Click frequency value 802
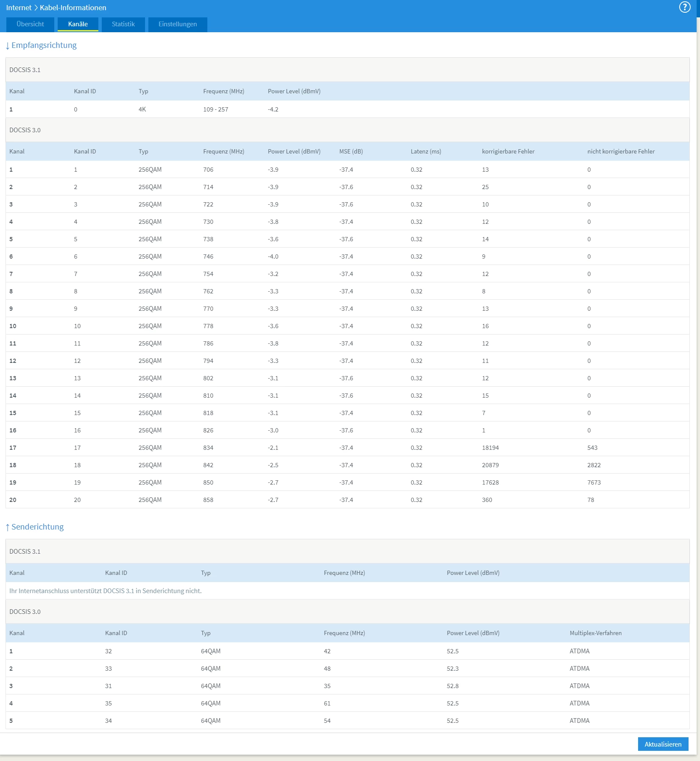The image size is (700, 761). [x=208, y=378]
